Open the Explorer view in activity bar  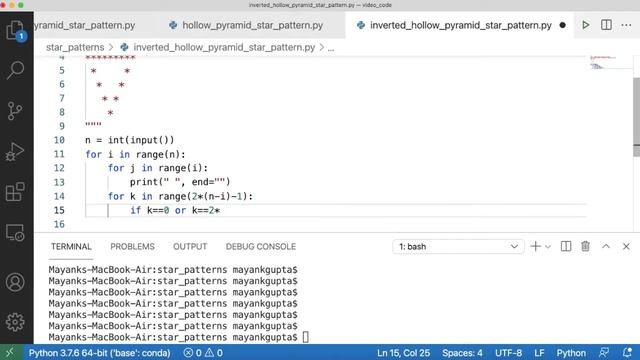click(16, 31)
